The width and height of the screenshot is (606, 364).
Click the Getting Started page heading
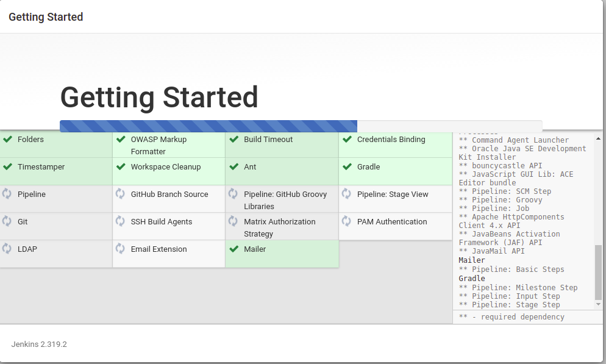click(x=159, y=98)
